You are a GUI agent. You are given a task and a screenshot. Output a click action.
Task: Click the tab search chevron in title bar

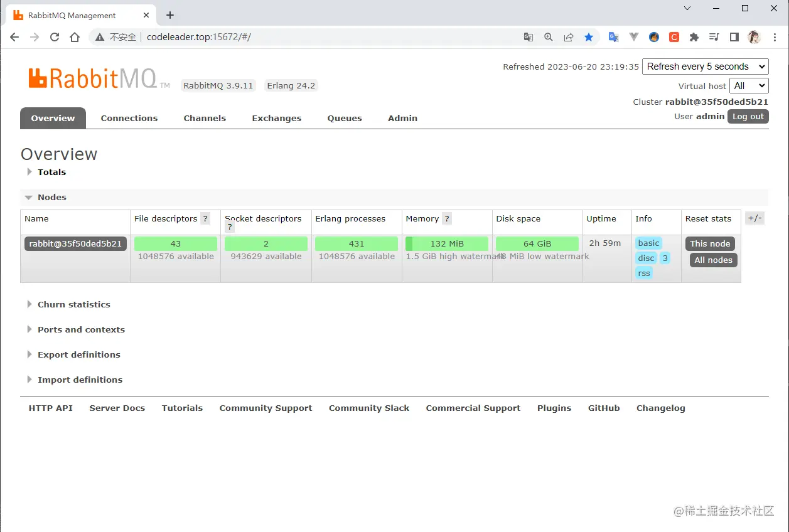tap(687, 9)
